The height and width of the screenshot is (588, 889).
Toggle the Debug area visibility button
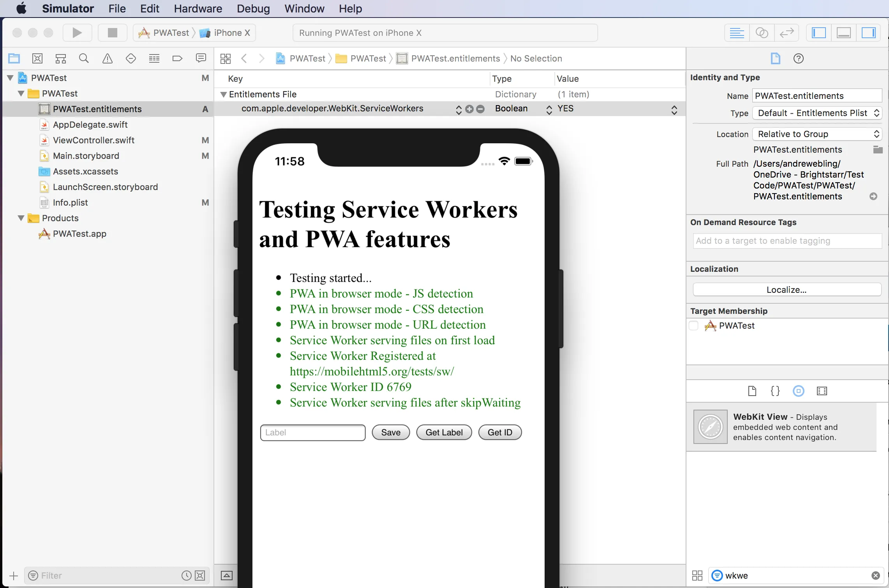click(843, 33)
